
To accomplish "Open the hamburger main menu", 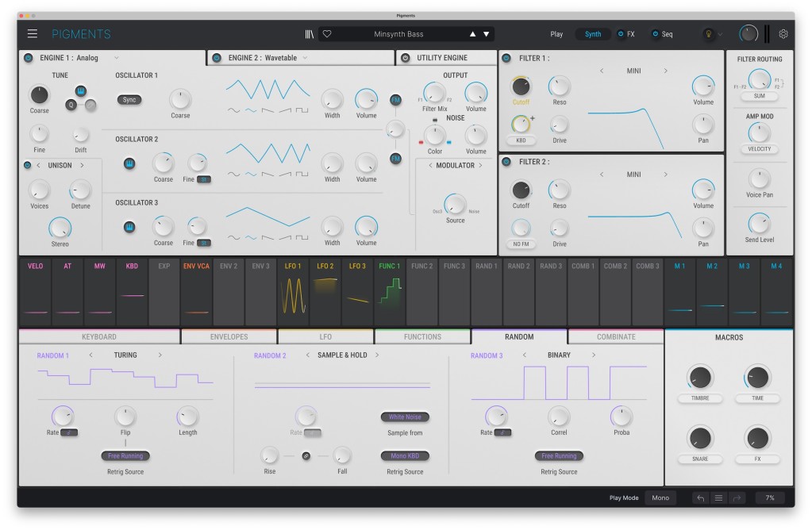I will (32, 34).
